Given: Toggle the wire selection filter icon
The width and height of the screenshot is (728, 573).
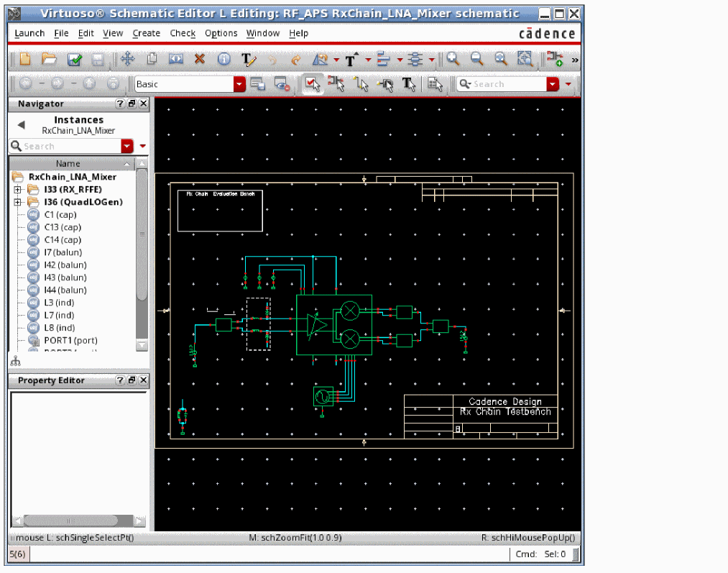Looking at the screenshot, I should [361, 84].
